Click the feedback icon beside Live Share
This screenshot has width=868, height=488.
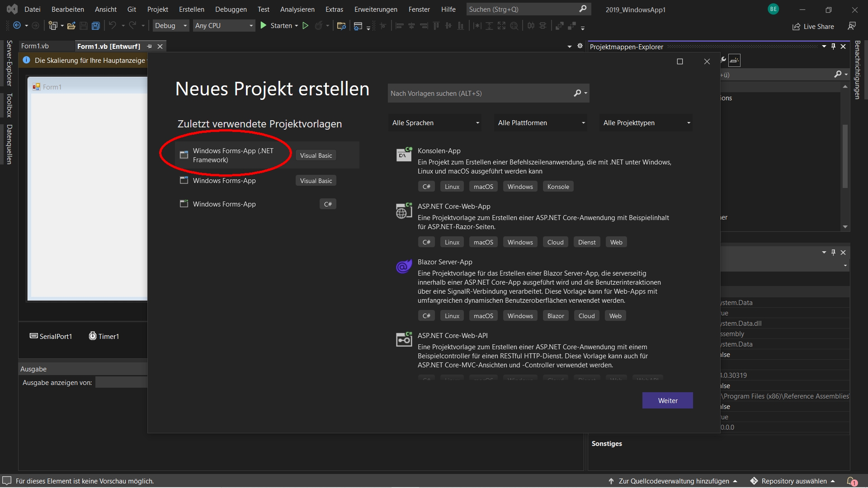(852, 26)
